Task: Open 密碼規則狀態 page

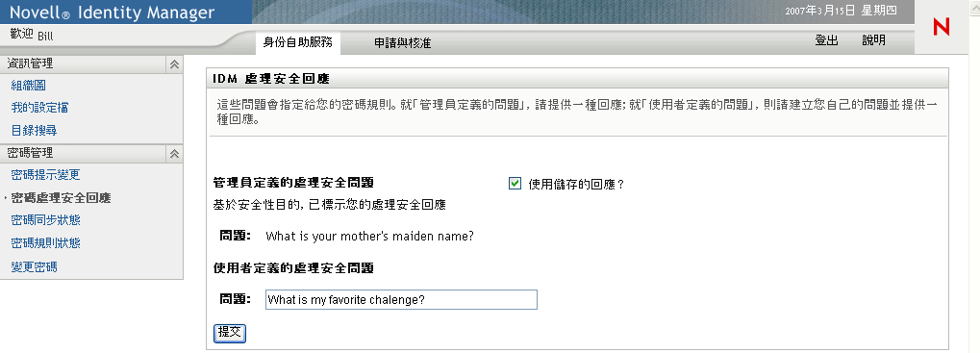Action: coord(45,243)
